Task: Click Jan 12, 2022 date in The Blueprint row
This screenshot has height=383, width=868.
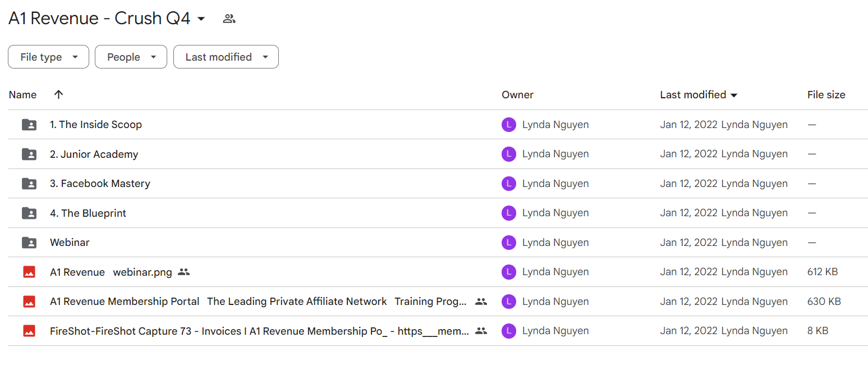Action: click(688, 213)
